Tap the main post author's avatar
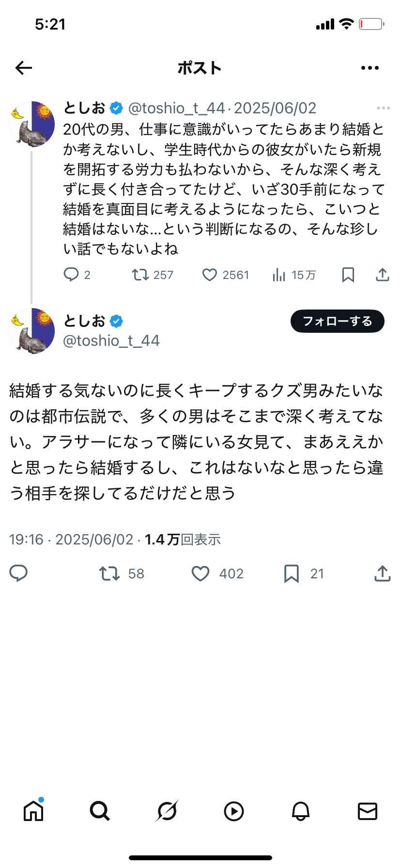 [x=32, y=331]
